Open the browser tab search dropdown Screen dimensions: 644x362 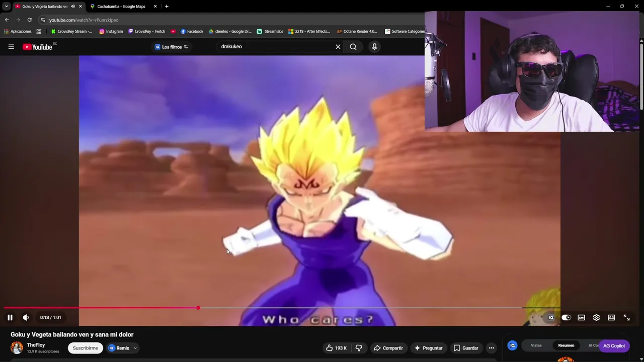[6, 7]
